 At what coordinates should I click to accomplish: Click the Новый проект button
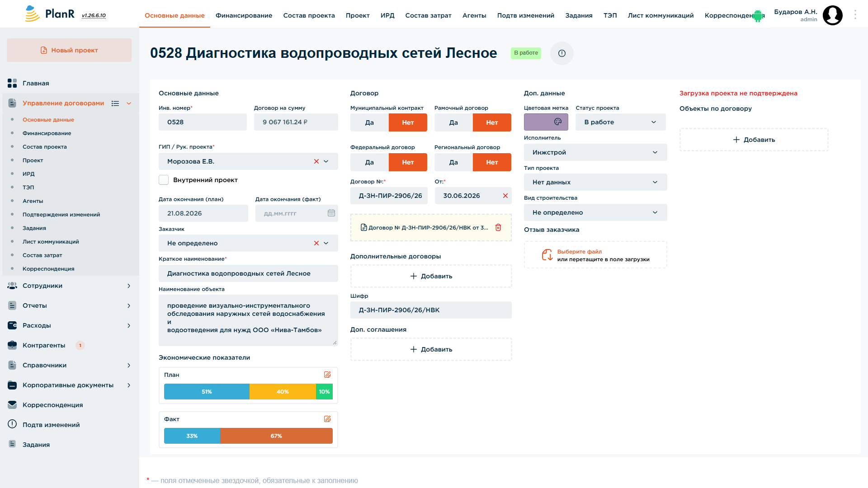coord(69,50)
